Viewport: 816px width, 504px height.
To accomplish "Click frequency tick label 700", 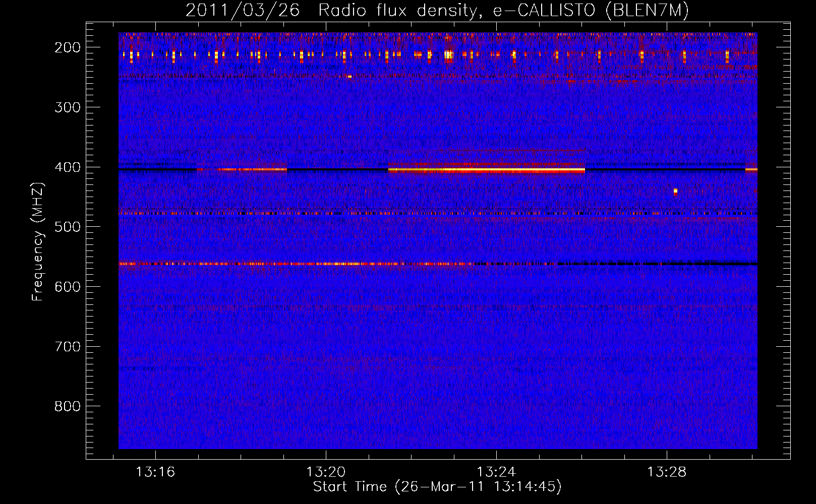I will pyautogui.click(x=68, y=347).
